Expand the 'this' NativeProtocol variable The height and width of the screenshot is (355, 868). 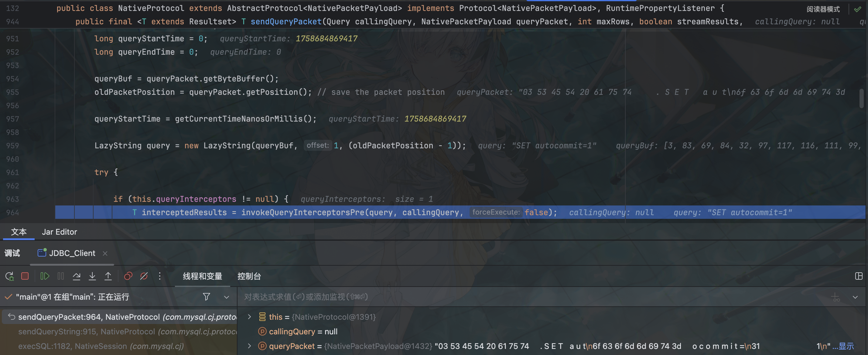[249, 317]
